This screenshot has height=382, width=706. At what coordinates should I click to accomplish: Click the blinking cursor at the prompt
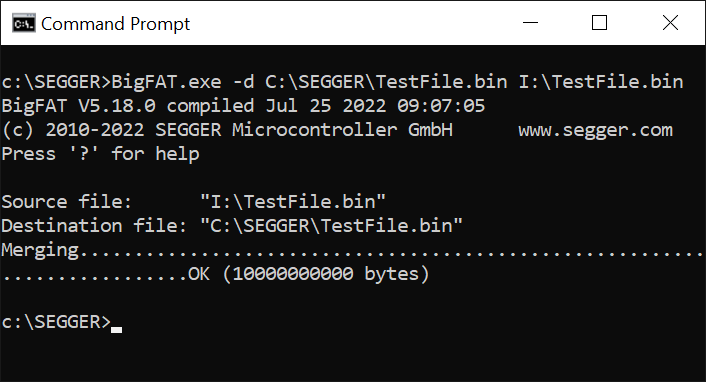click(x=117, y=330)
